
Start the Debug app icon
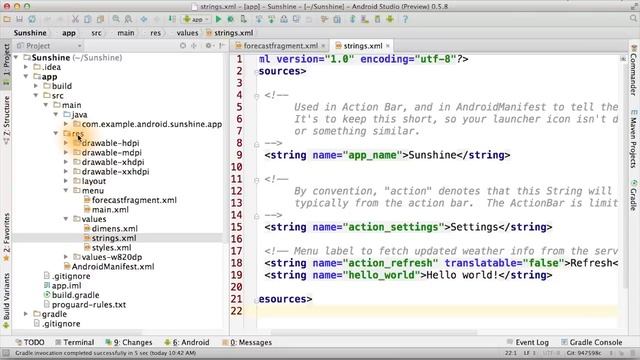231,19
